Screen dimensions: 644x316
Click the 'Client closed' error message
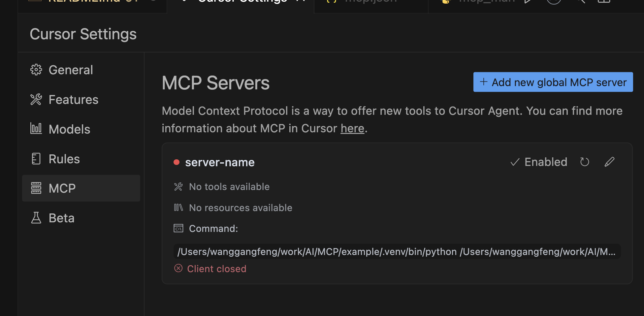217,269
